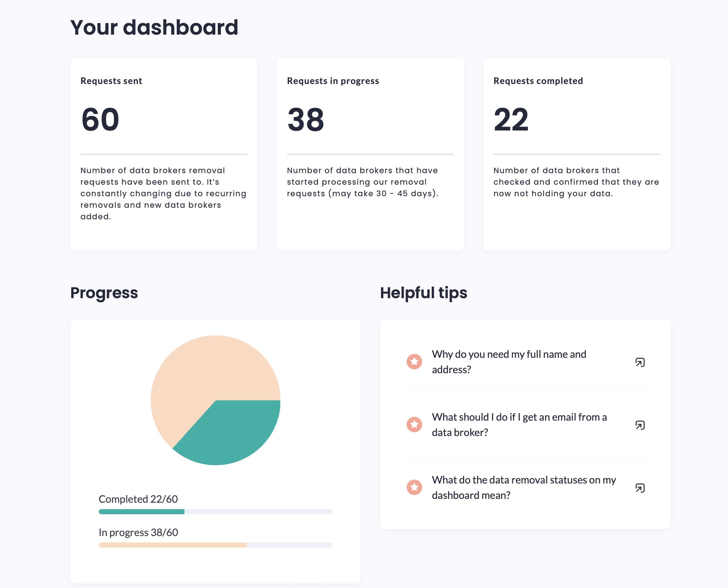Select the Requests in progress card showing 38

[370, 154]
